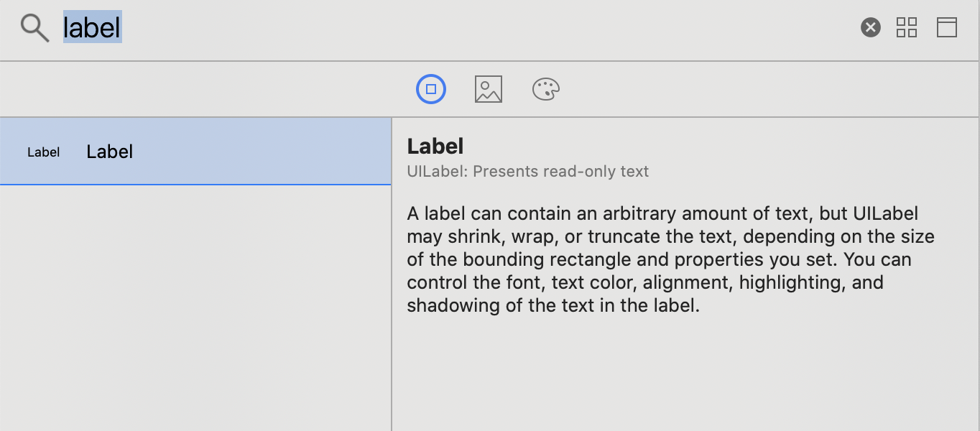Click the bold Label heading in details

coord(435,147)
